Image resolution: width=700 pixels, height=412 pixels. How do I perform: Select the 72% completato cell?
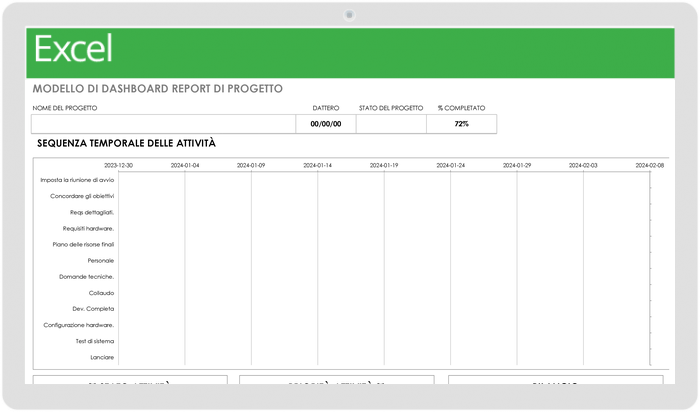click(462, 124)
